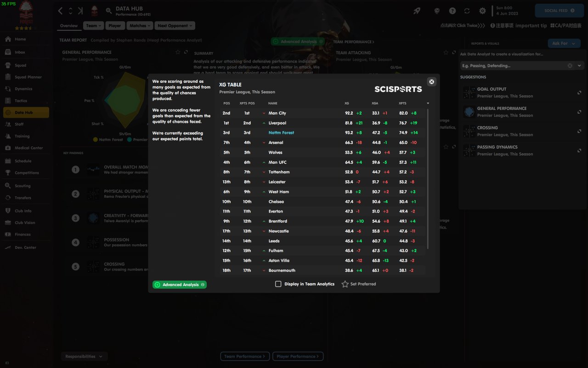Follow the Team Performance header link
Viewport: 588px width, 368px height.
(x=354, y=42)
